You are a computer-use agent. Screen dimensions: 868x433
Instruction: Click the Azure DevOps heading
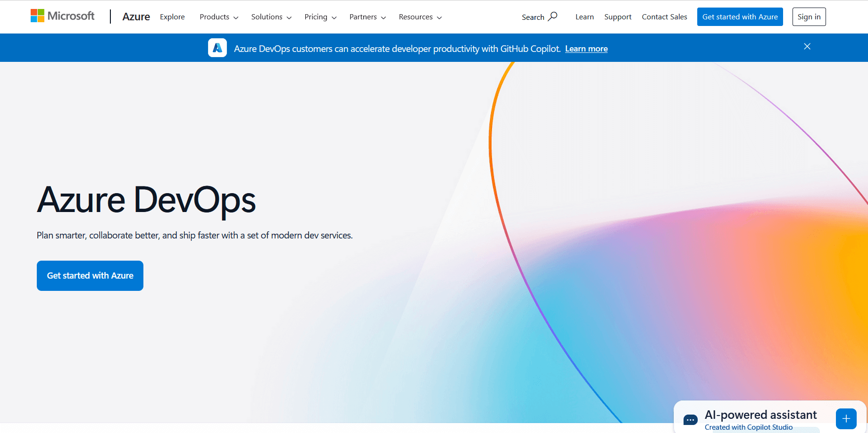point(146,200)
